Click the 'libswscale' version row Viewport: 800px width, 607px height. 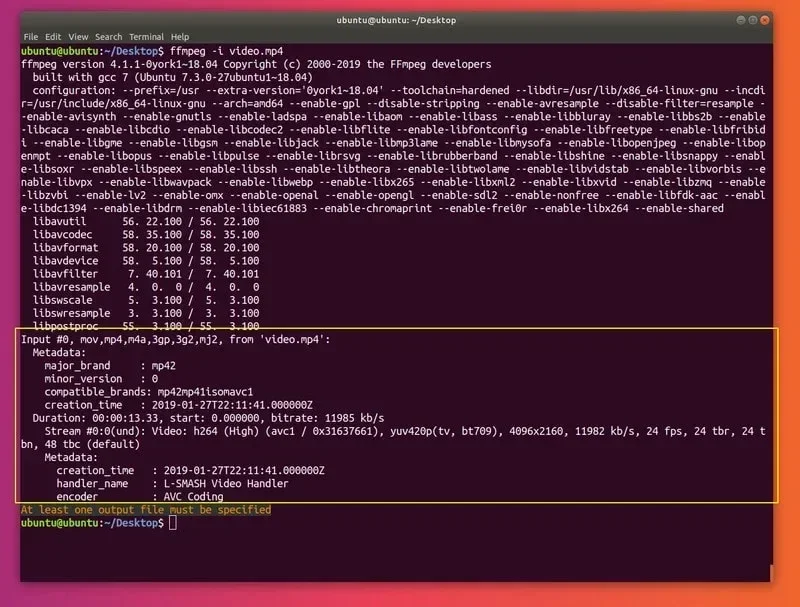click(x=146, y=300)
